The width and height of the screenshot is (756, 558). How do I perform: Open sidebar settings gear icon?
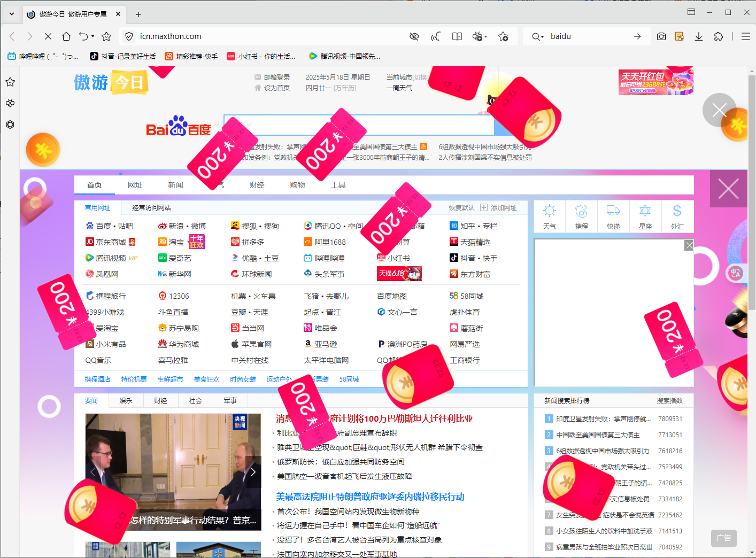(10, 125)
